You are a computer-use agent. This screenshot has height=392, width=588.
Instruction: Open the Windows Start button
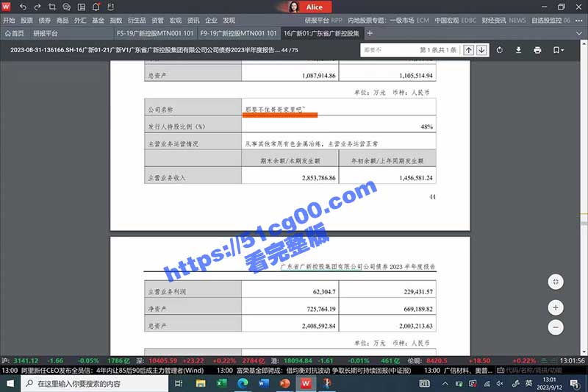tap(10, 383)
